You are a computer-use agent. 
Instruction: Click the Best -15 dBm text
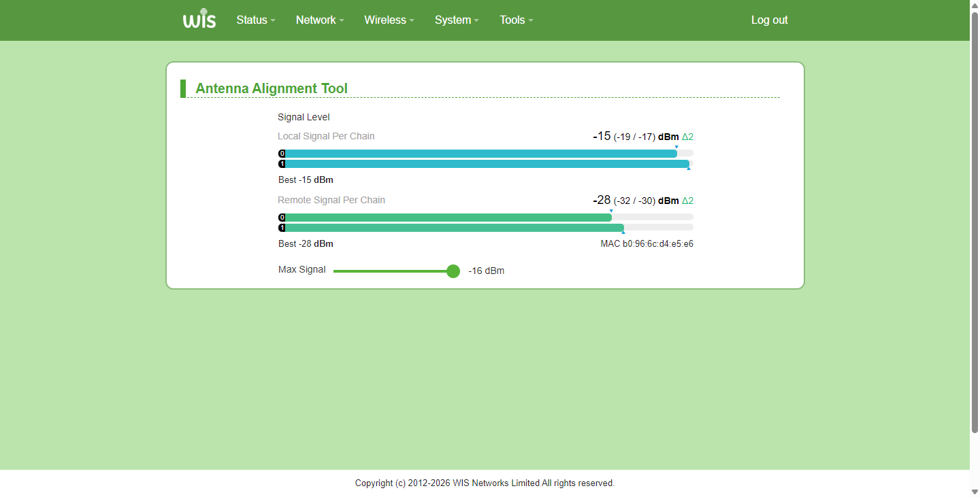pos(306,180)
